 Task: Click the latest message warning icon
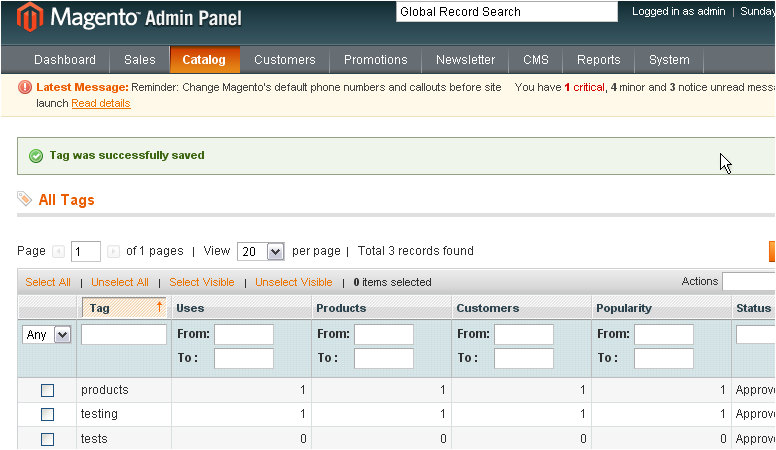25,87
